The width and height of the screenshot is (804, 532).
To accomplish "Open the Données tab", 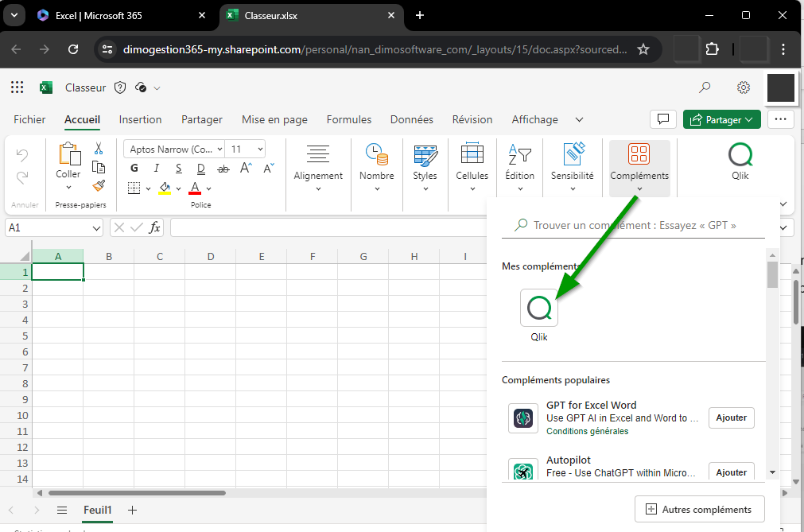I will pyautogui.click(x=412, y=119).
